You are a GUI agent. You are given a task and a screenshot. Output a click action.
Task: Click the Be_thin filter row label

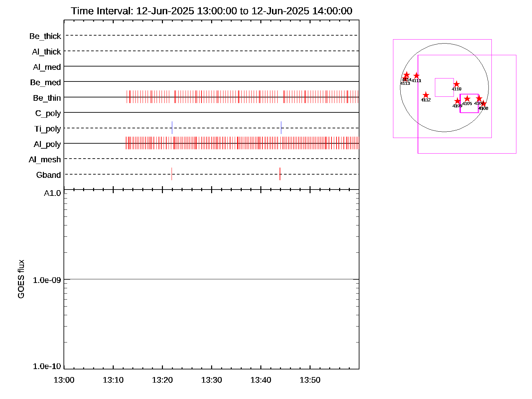47,98
